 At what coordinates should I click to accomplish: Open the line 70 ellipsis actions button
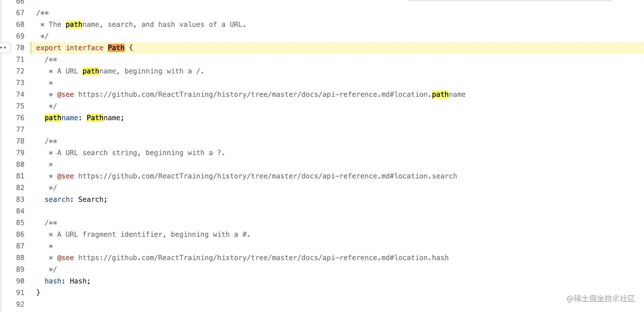pyautogui.click(x=4, y=48)
